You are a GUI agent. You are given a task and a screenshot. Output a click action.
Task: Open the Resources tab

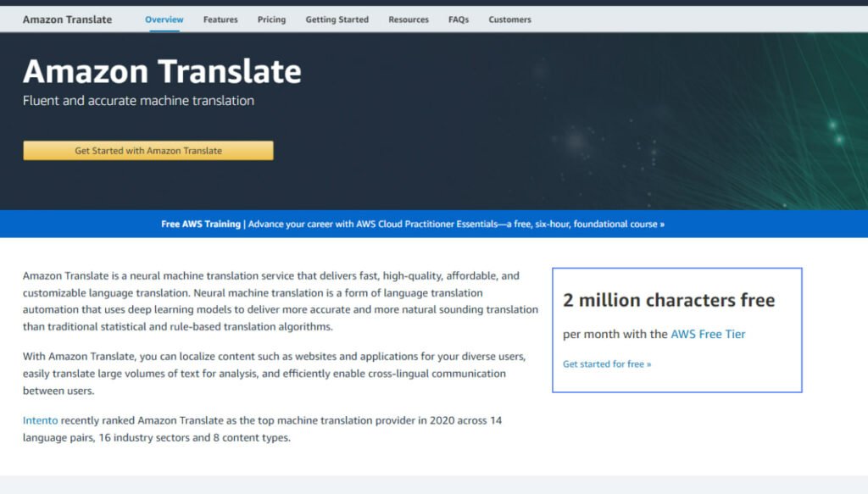coord(409,19)
